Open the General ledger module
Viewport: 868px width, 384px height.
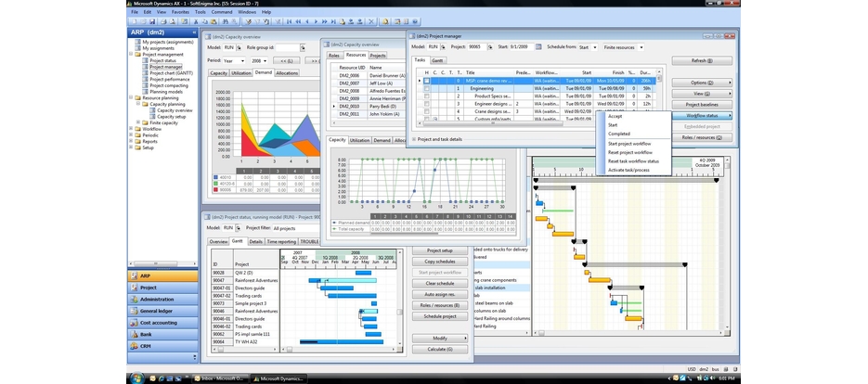click(162, 311)
